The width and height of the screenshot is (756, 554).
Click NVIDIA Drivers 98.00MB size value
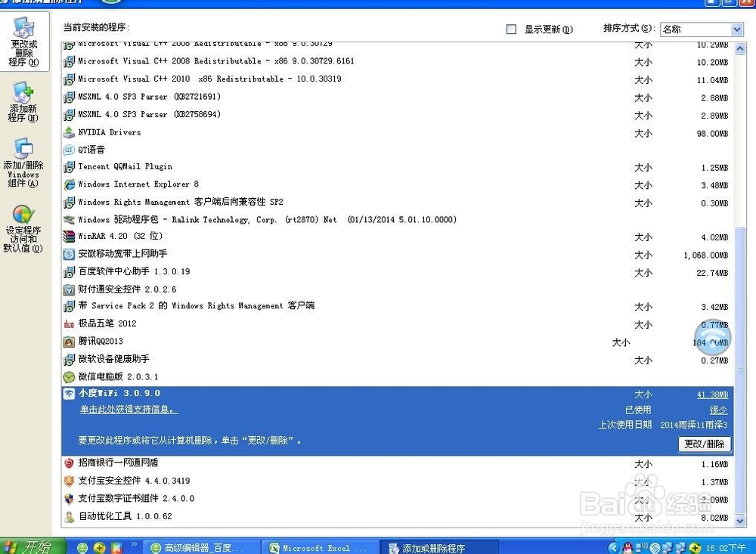click(x=713, y=134)
